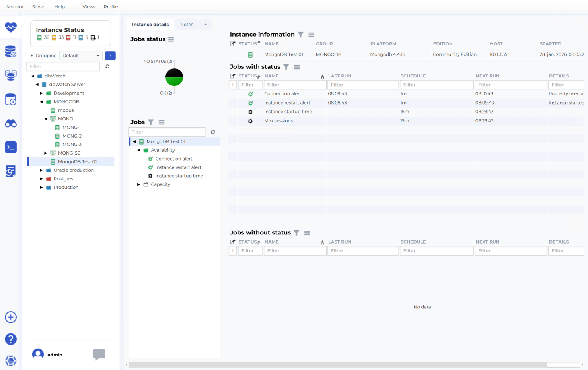
Task: Open the binoculars view in sidebar
Action: click(11, 124)
